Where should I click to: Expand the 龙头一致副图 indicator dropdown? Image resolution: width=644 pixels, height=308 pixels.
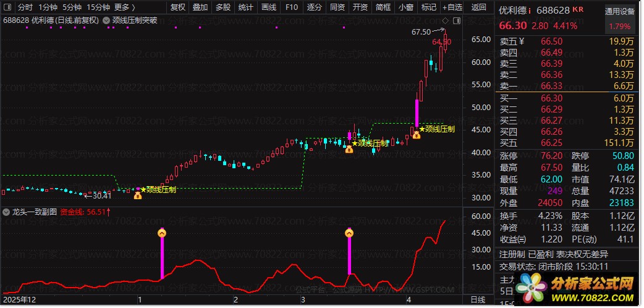tap(6, 212)
